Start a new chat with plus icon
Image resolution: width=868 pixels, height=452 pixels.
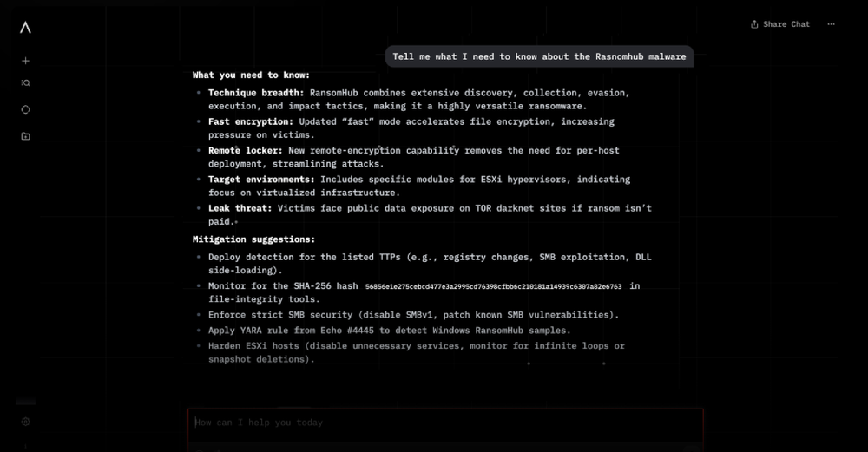[x=25, y=61]
